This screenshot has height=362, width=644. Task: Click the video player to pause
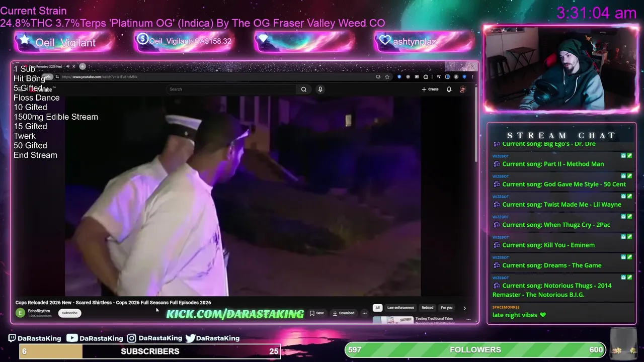tap(243, 196)
